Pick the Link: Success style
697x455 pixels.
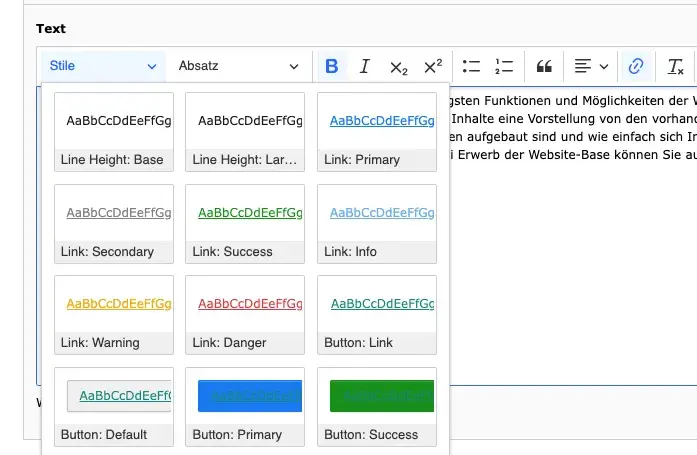[x=245, y=223]
